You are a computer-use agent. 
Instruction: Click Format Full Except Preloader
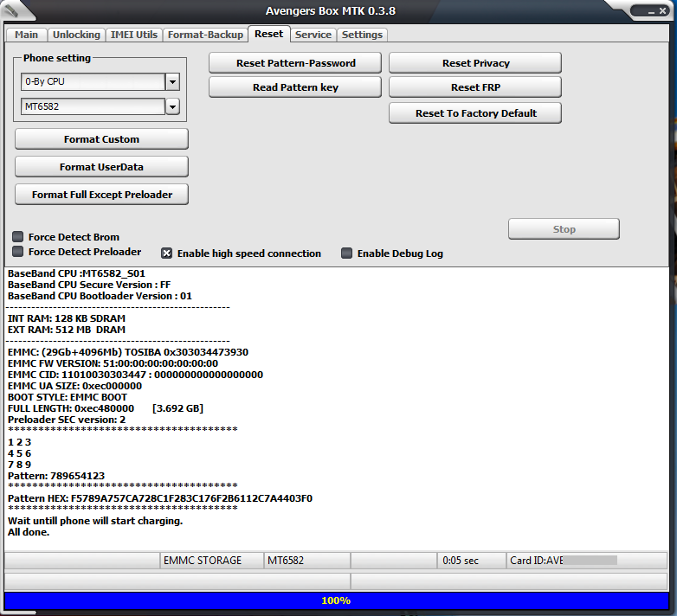click(102, 195)
